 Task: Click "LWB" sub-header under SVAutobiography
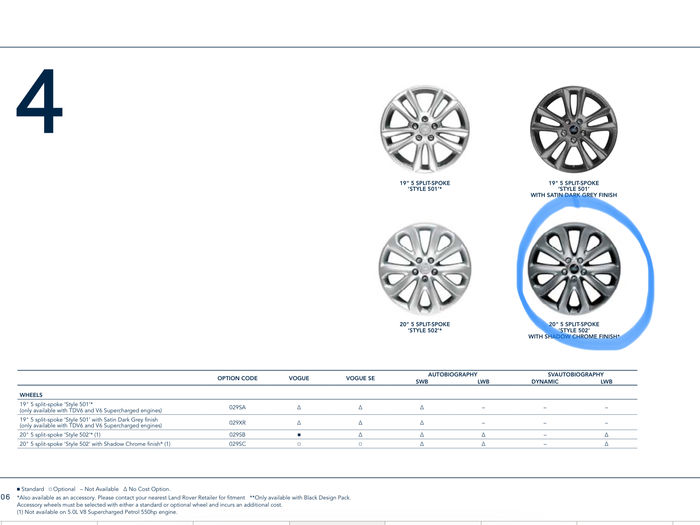click(606, 382)
